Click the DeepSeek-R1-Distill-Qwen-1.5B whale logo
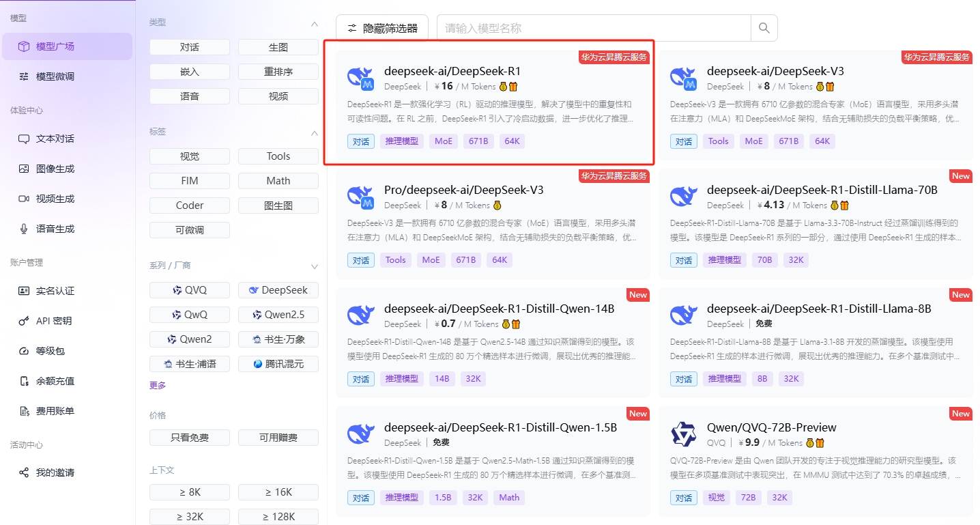Image resolution: width=980 pixels, height=525 pixels. click(x=360, y=434)
